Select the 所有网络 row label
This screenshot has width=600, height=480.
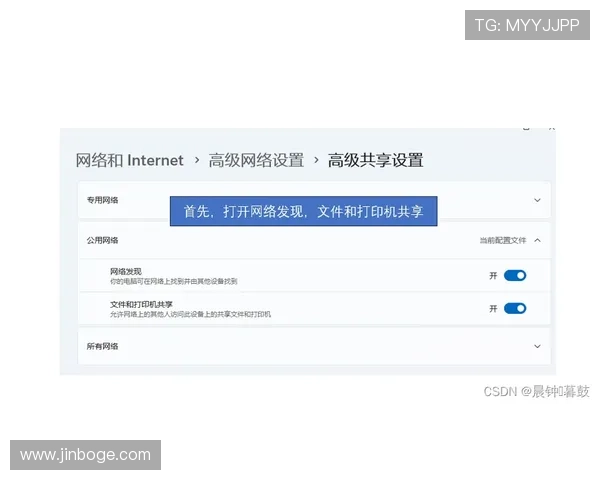(103, 346)
